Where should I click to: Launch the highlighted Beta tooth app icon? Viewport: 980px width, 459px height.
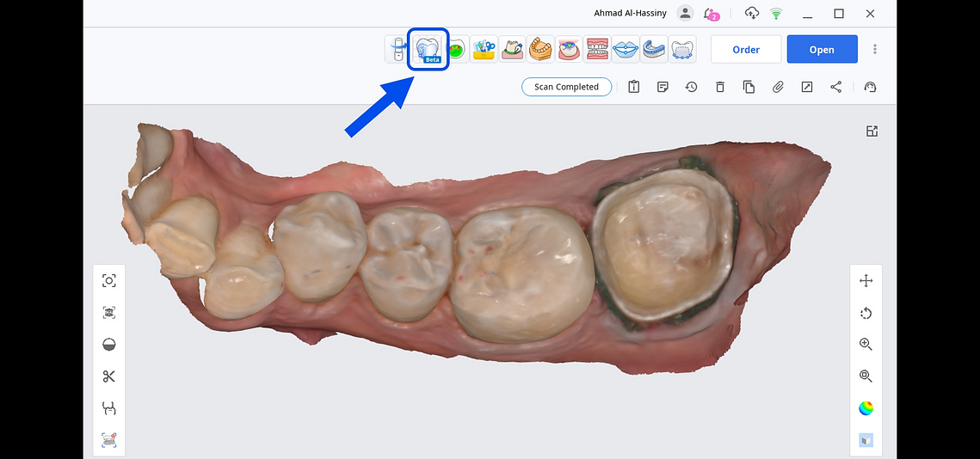pyautogui.click(x=428, y=50)
